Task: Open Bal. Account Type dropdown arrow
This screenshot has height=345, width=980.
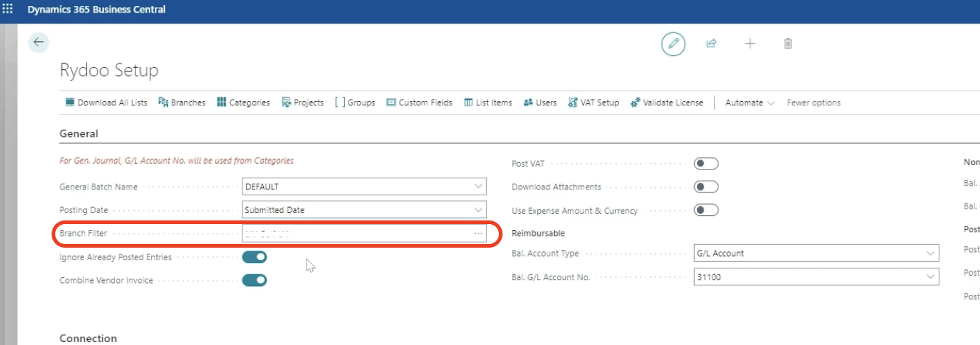Action: pos(931,254)
